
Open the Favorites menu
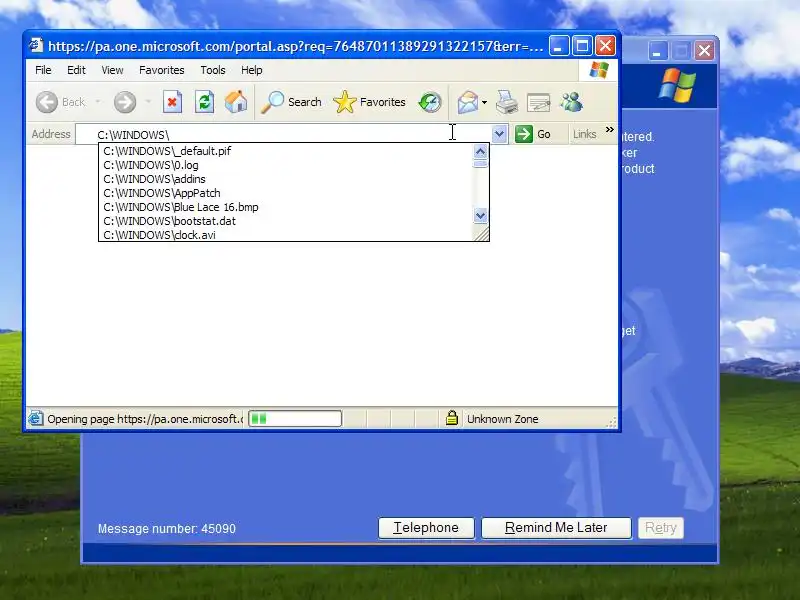(x=161, y=70)
